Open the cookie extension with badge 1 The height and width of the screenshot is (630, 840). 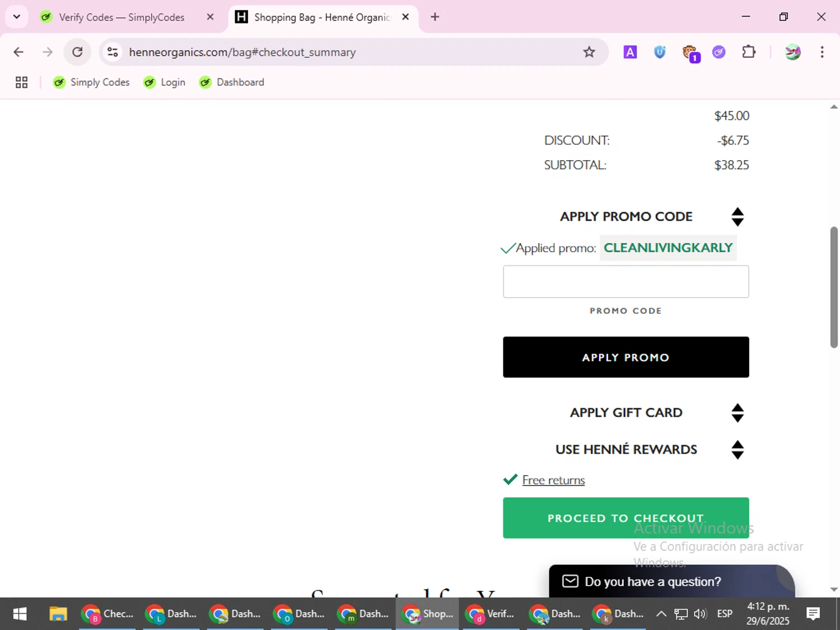pyautogui.click(x=690, y=53)
